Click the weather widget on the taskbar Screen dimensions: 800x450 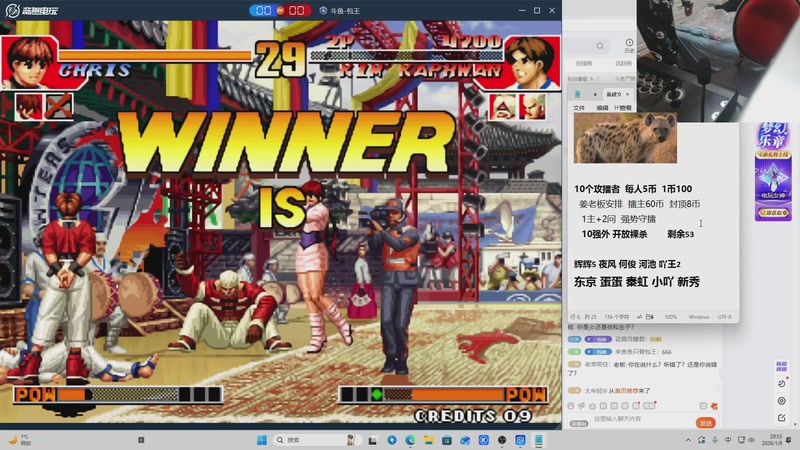pyautogui.click(x=19, y=440)
